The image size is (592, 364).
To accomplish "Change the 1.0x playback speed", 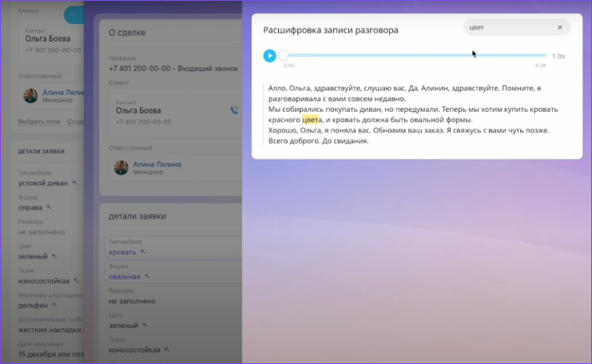I will tap(559, 56).
